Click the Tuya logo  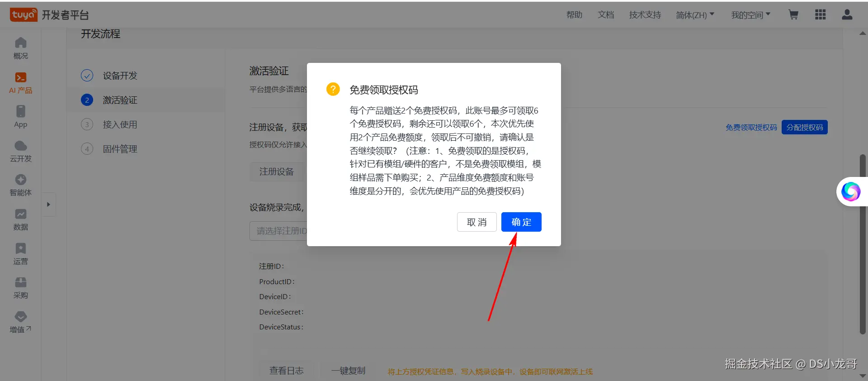[x=24, y=15]
